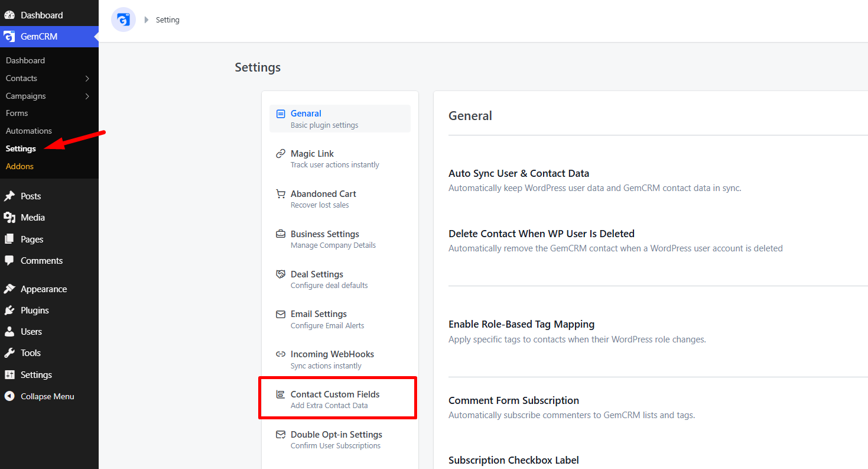Click the WordPress Settings sliders icon
This screenshot has height=469, width=868.
[9, 375]
